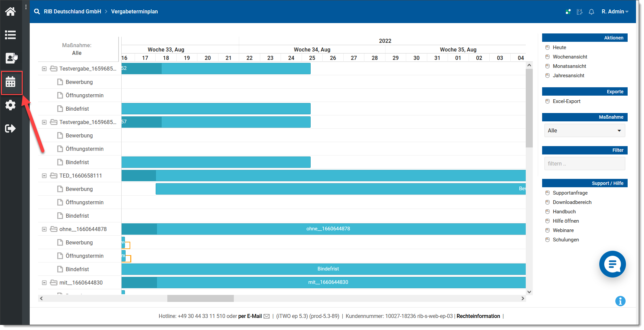Collapse the TED_1660658111 tree node
This screenshot has height=330, width=644.
(x=44, y=176)
